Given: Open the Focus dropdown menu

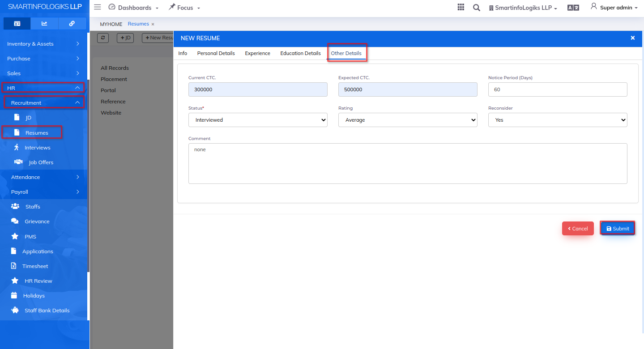Looking at the screenshot, I should [x=184, y=8].
